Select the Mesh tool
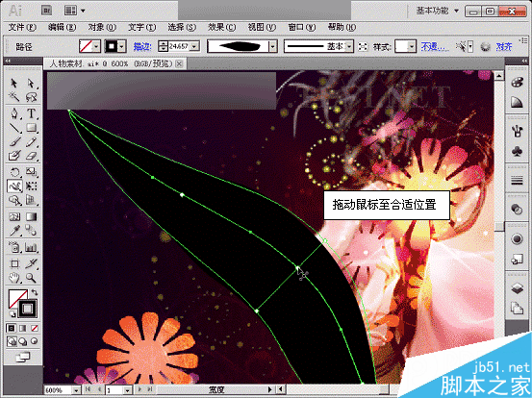 point(13,216)
